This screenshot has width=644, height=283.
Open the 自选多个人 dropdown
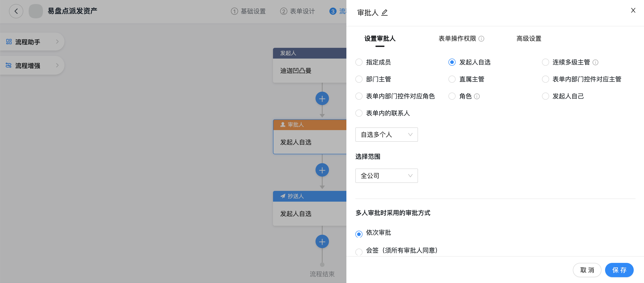[x=386, y=135]
